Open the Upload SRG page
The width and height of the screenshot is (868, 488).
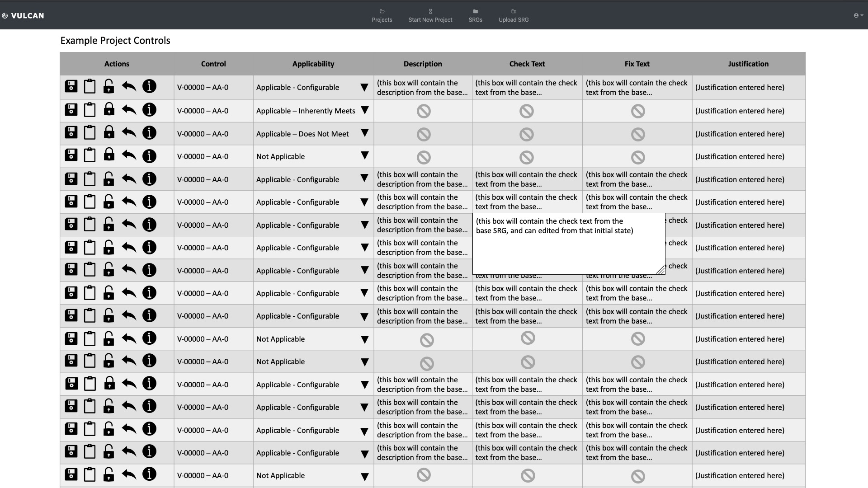[x=513, y=15]
